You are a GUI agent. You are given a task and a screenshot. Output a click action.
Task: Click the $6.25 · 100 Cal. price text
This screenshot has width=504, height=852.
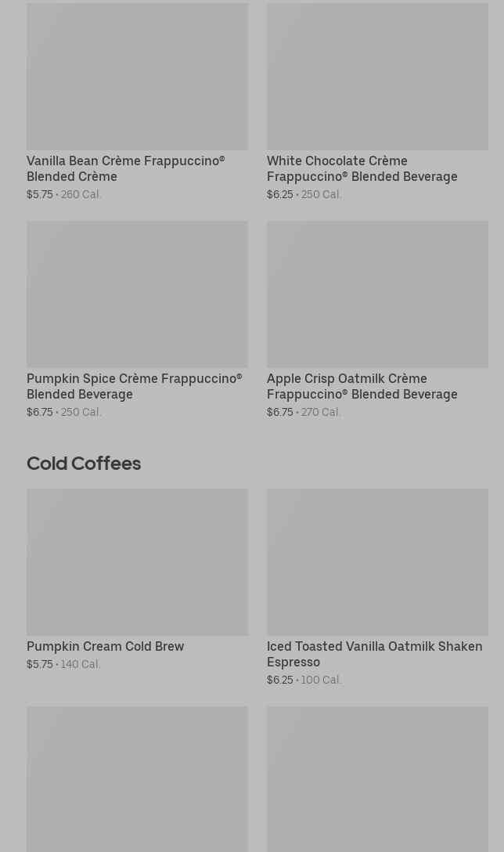click(x=304, y=681)
